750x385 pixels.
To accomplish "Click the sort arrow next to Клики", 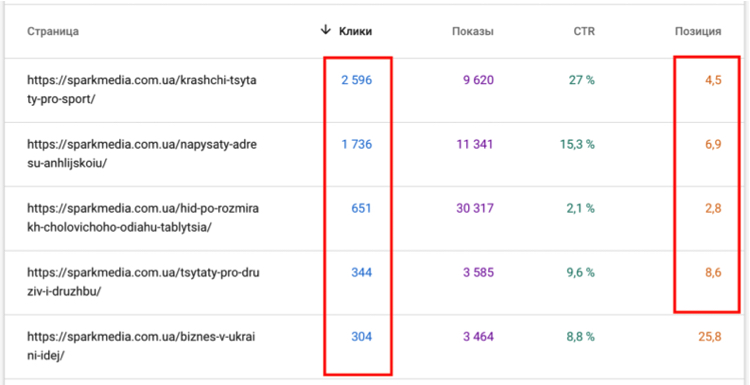I will pyautogui.click(x=326, y=31).
